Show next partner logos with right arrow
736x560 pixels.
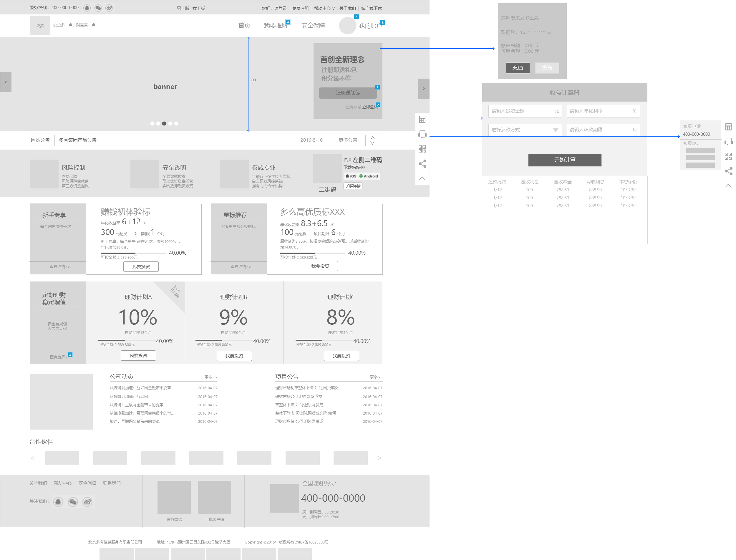pyautogui.click(x=379, y=458)
